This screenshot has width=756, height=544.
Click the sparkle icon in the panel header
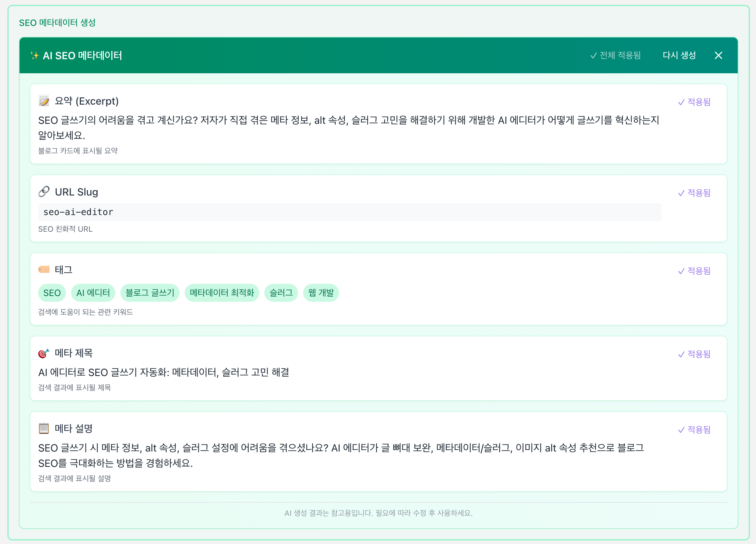pos(35,55)
